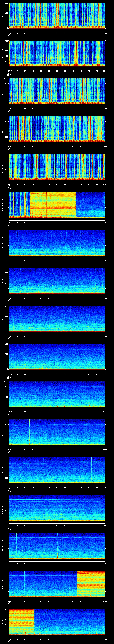Click the quiet blue section ending the 12:34 panel
Image resolution: width=114 pixels, height=644 pixels.
tap(90, 205)
